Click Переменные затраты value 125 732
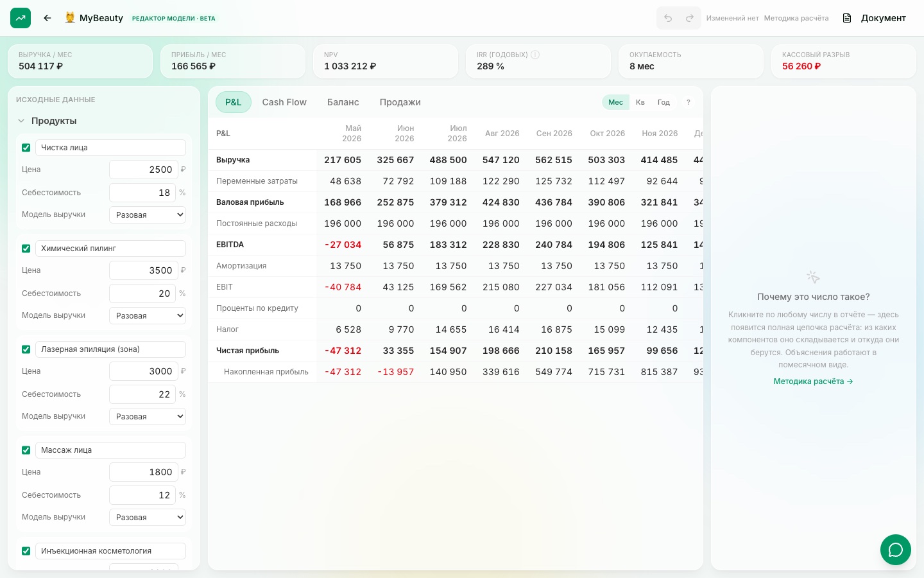 pos(554,181)
